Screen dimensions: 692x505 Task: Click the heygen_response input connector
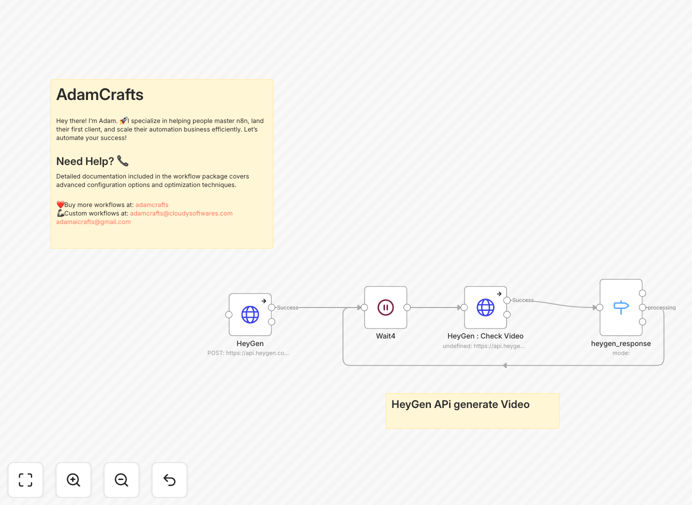[x=599, y=307]
